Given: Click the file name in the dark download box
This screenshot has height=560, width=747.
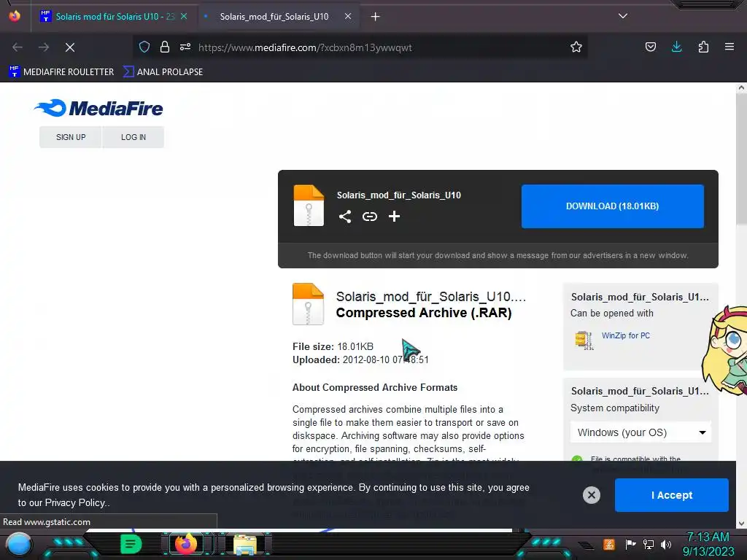Looking at the screenshot, I should click(x=399, y=195).
